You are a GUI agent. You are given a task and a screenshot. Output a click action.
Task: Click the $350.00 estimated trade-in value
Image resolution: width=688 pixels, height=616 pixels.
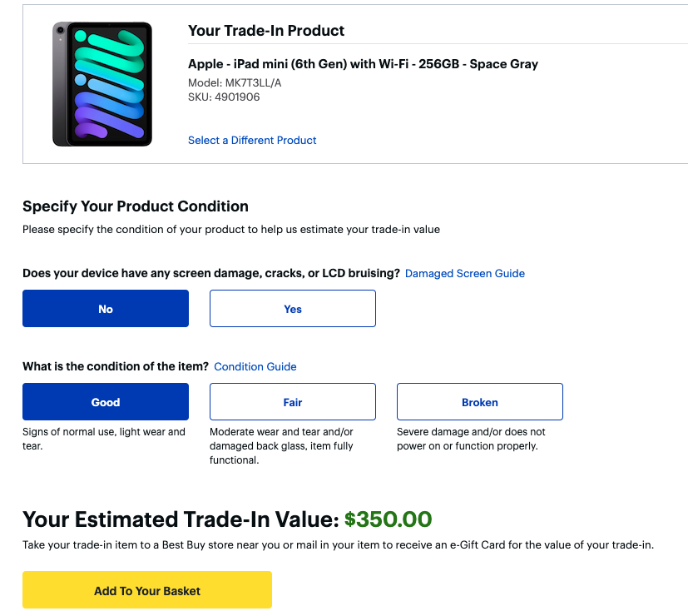[388, 519]
